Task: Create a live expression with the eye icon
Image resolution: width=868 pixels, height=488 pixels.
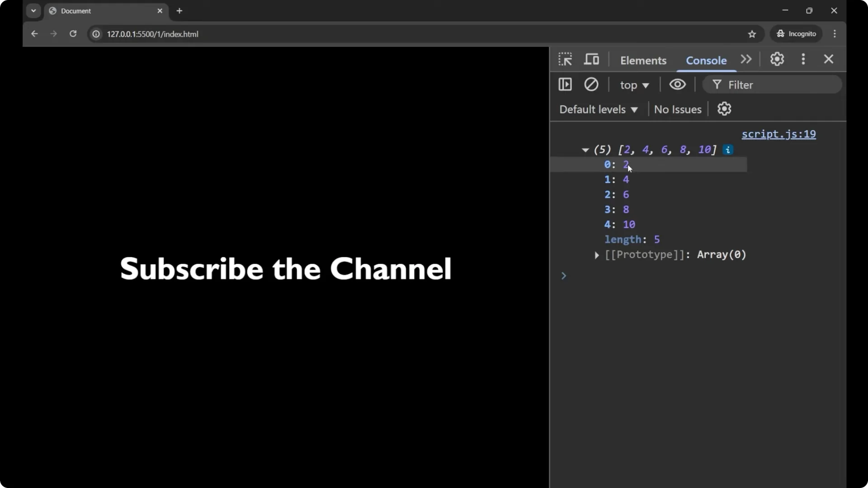Action: click(x=677, y=84)
